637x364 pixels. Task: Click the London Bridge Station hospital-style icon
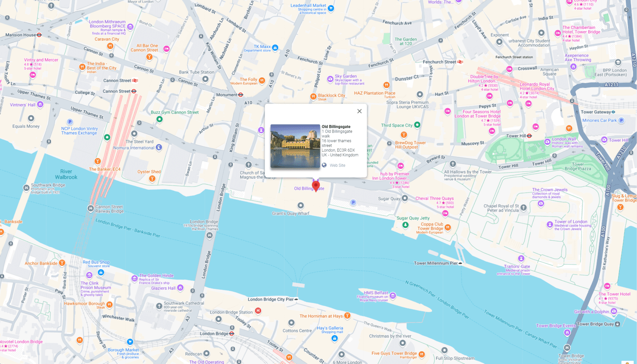pyautogui.click(x=258, y=311)
